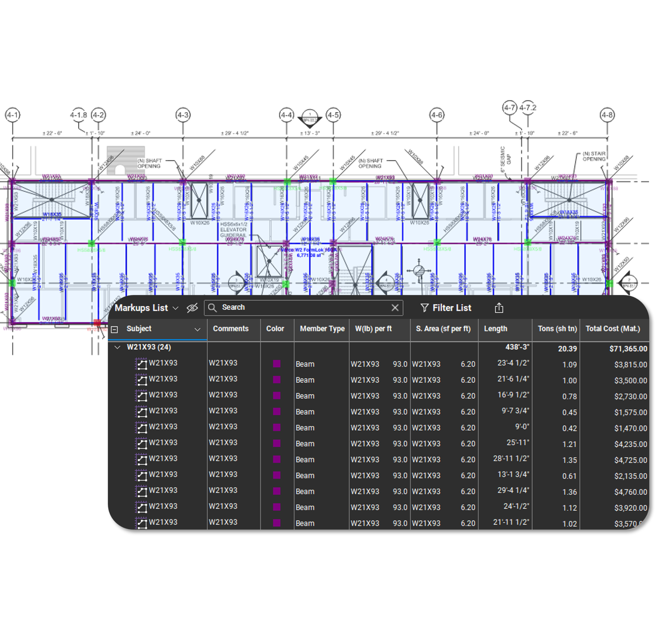This screenshot has height=644, width=657.
Task: Click the search magnifier icon
Action: click(x=212, y=307)
